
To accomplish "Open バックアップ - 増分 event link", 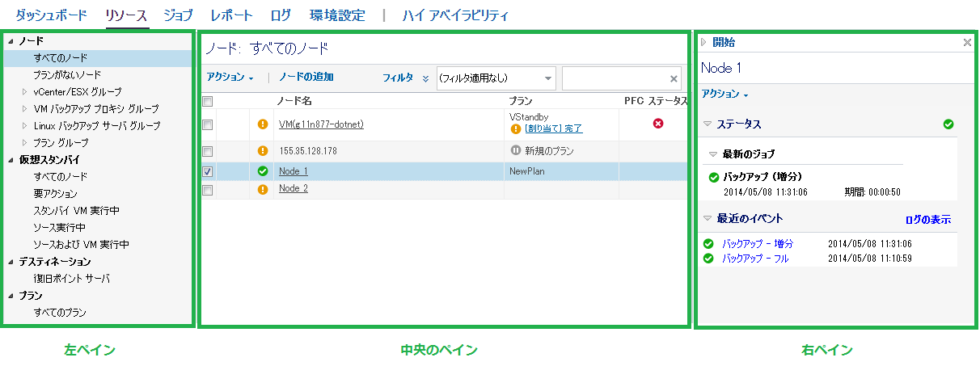I will click(x=758, y=243).
